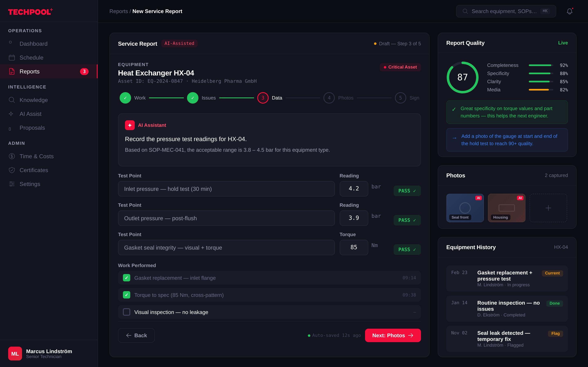
Task: Select the Schedule calendar icon
Action: [x=12, y=57]
